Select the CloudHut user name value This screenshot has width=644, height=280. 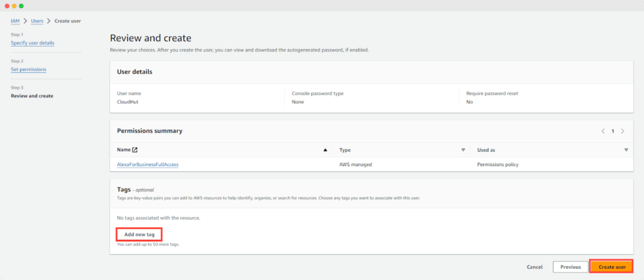coord(128,102)
